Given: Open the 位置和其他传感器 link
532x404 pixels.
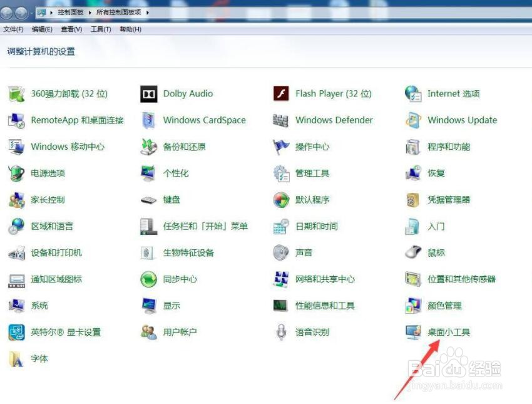Looking at the screenshot, I should pos(461,279).
